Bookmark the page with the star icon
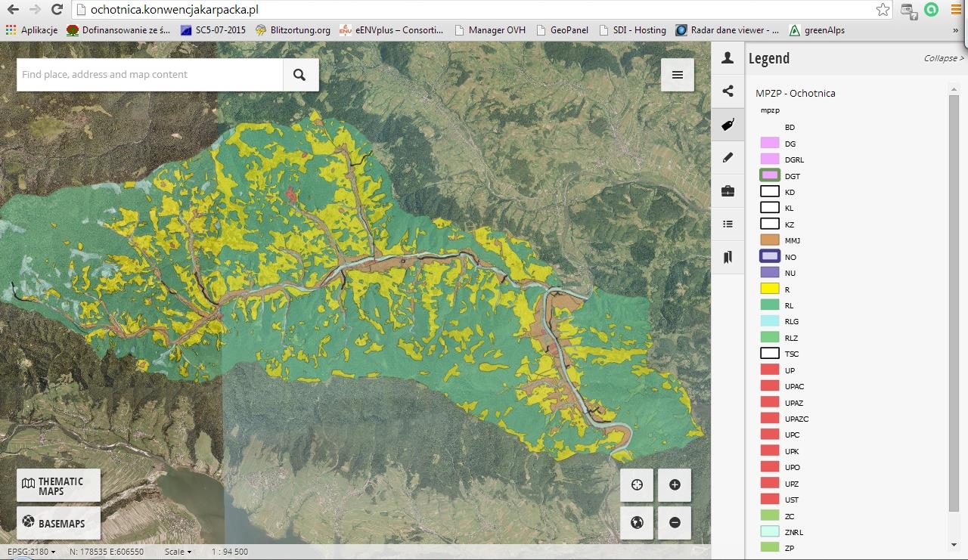Screen dimensions: 968x560 (883, 10)
